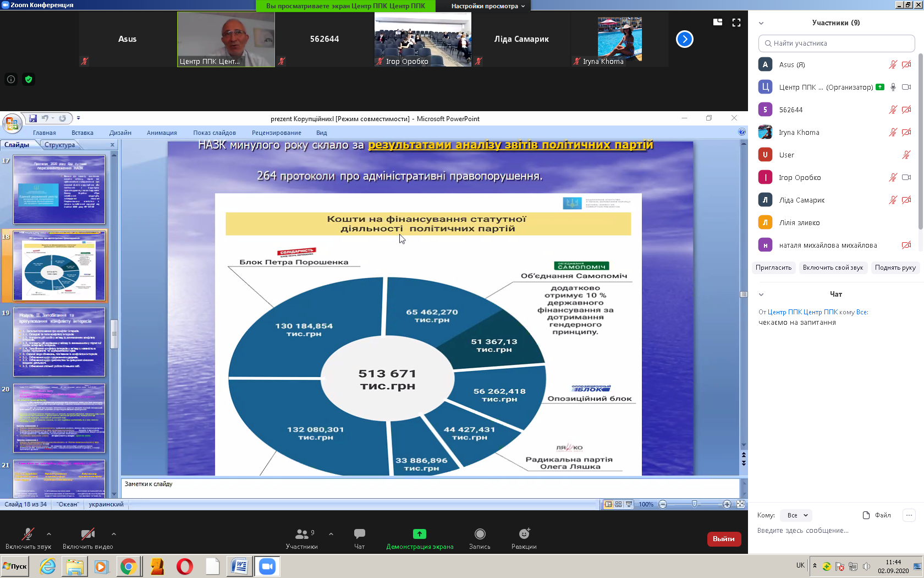Screen dimensions: 924x578
Task: Click the green encryption shield icon
Action: (x=29, y=79)
